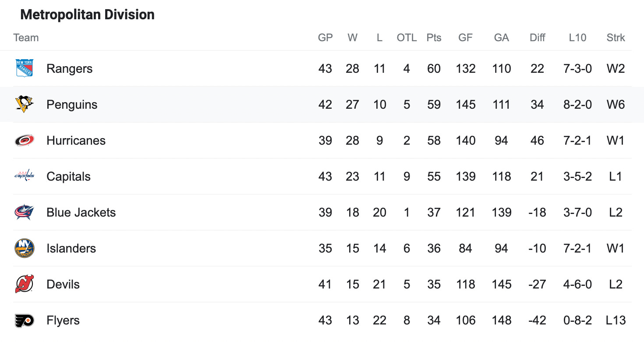Open the Penguins team link
This screenshot has height=342, width=644.
point(72,105)
